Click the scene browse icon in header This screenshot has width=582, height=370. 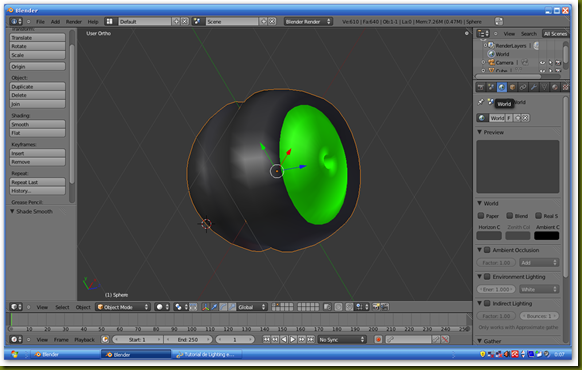197,22
